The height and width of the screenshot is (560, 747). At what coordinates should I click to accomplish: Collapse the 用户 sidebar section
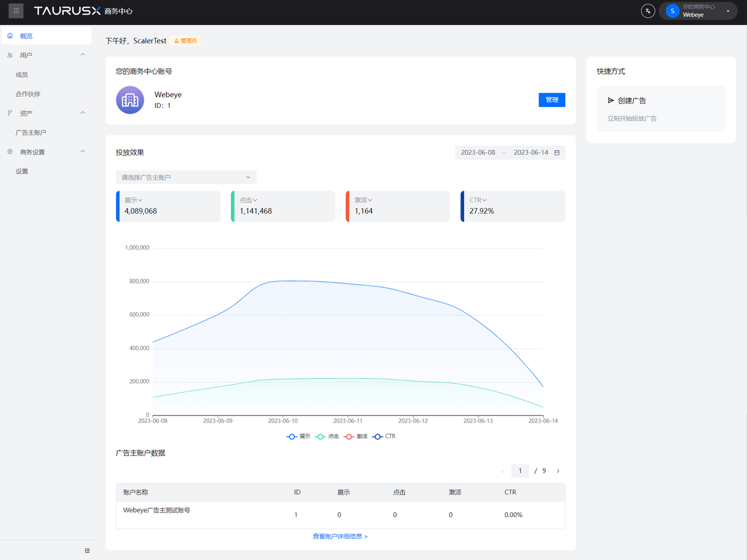[82, 55]
